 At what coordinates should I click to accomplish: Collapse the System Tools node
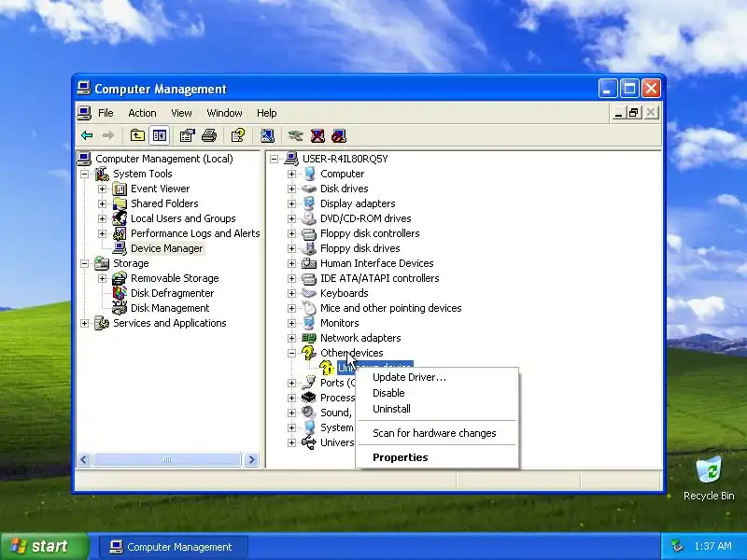(x=84, y=175)
